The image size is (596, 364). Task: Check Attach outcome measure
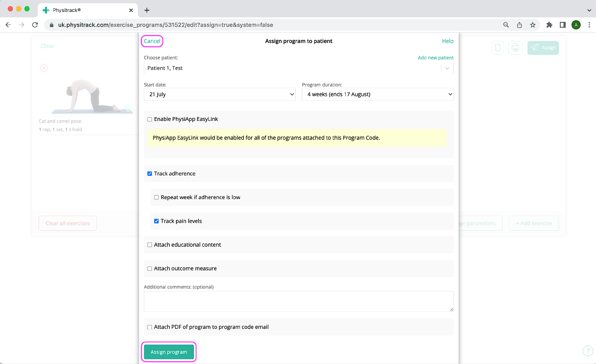(150, 269)
